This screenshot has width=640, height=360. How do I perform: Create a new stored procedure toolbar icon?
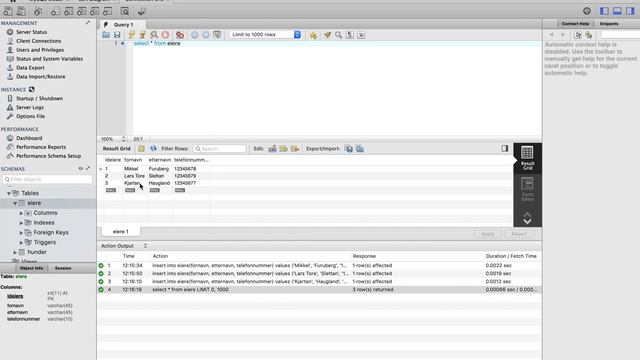coord(95,11)
